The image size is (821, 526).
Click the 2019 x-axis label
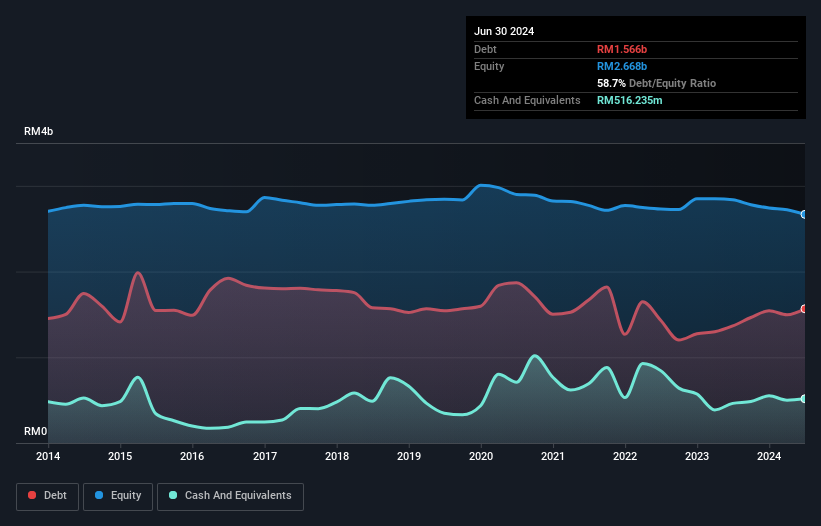(409, 456)
